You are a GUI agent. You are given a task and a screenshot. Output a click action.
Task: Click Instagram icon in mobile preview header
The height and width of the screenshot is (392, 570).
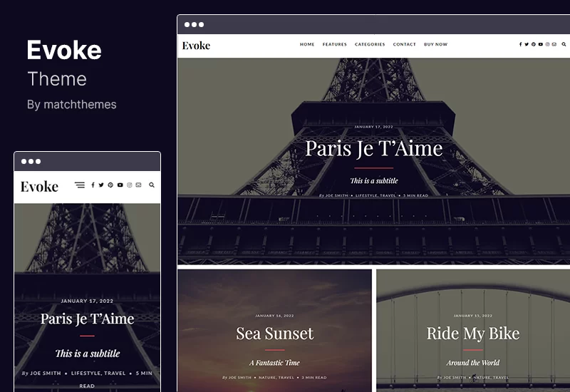click(130, 185)
